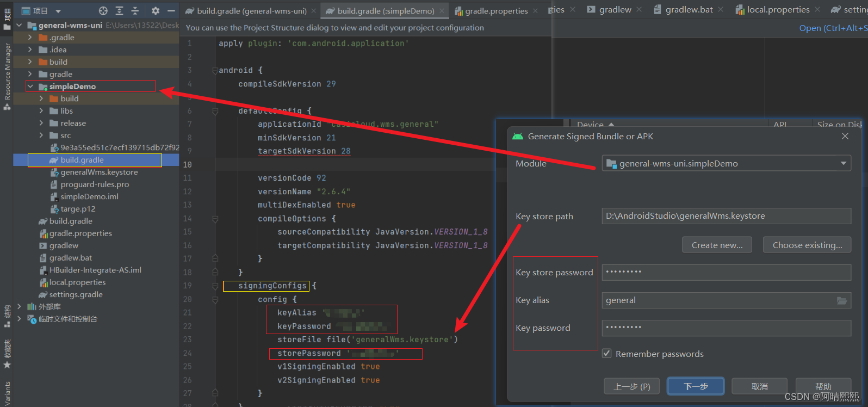The height and width of the screenshot is (407, 868).
Task: Click the Open (Ctrl+Alt+S link
Action: (833, 28)
